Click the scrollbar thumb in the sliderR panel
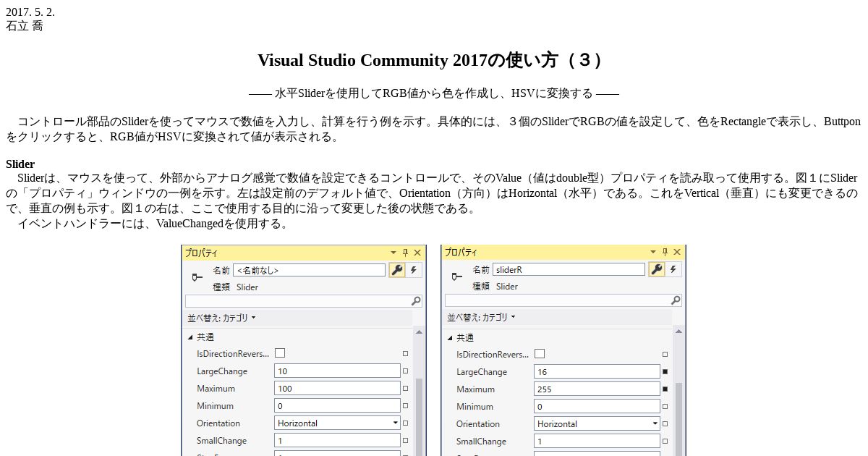868x456 pixels. 678,419
